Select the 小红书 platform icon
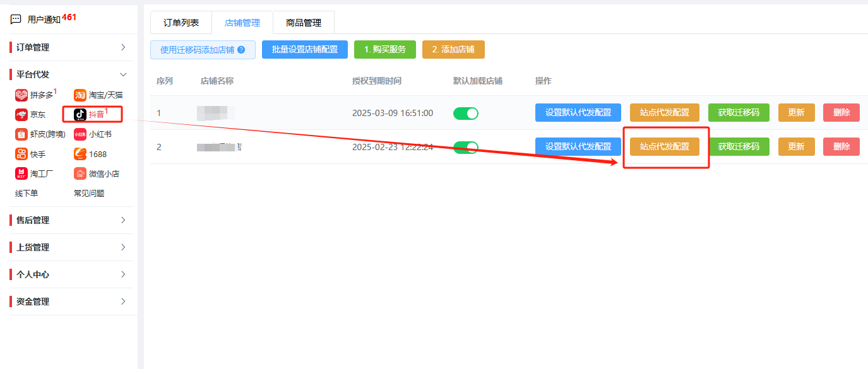Screen dimensions: 868x369 [x=80, y=134]
